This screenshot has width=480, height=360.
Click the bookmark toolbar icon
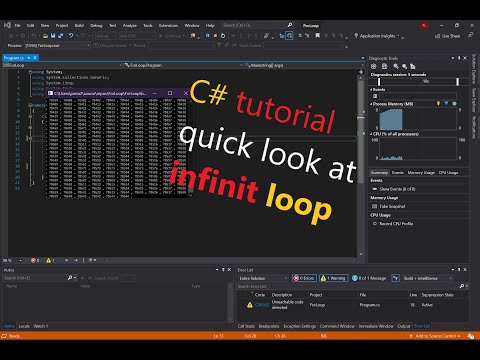(x=318, y=36)
